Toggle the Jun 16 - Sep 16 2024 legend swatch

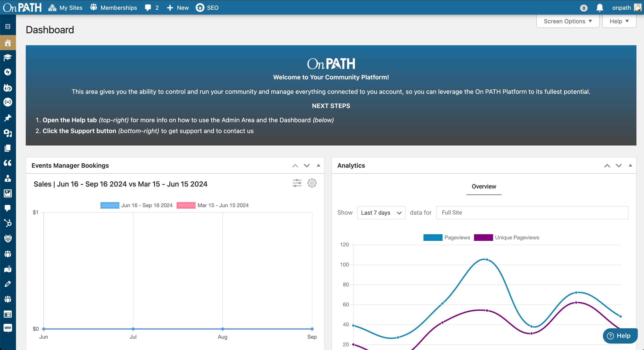110,205
